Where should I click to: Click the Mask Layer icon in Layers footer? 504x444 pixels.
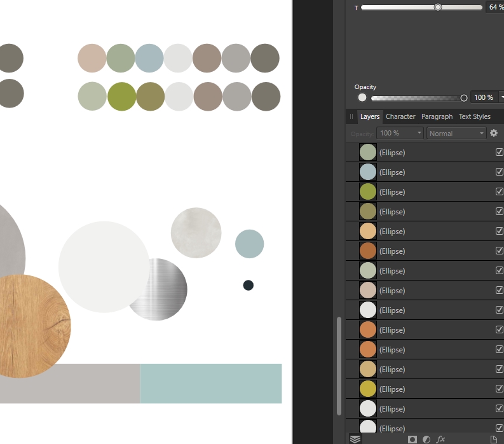pyautogui.click(x=412, y=439)
